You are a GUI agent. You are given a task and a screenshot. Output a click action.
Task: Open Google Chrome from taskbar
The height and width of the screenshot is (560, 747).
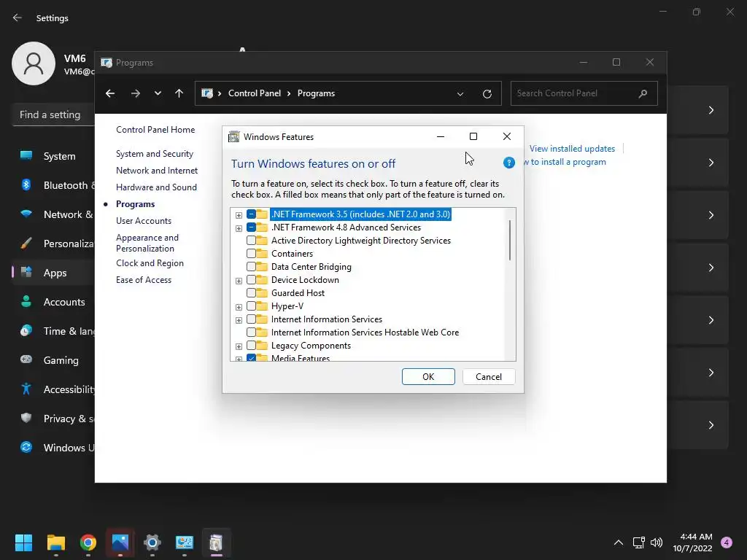point(88,542)
